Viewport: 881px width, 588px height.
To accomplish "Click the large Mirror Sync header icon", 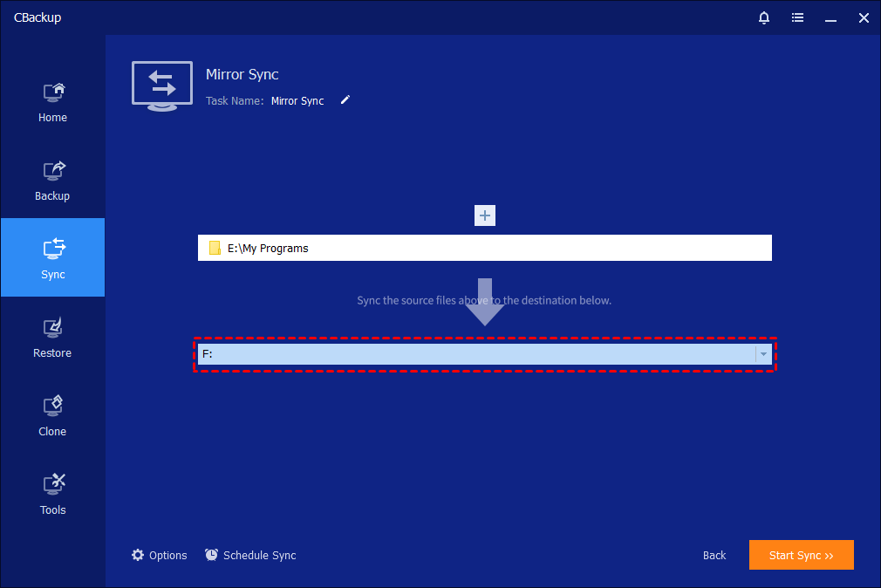I will coord(162,85).
